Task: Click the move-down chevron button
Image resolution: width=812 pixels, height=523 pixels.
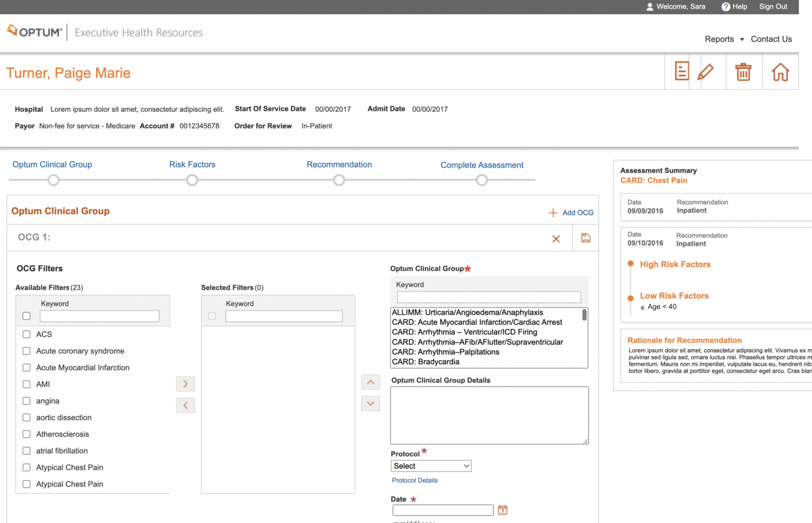Action: [x=371, y=404]
